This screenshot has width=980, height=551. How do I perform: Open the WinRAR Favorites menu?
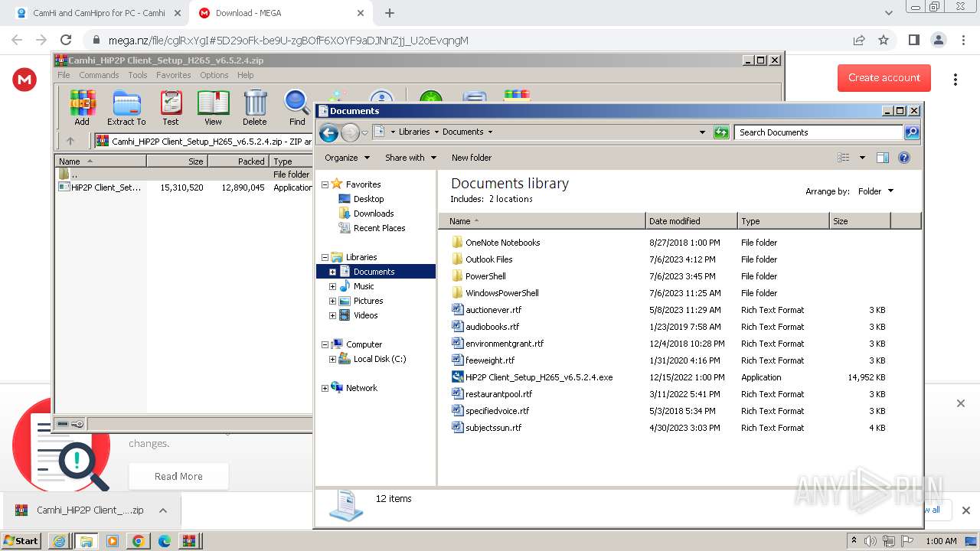click(x=174, y=75)
